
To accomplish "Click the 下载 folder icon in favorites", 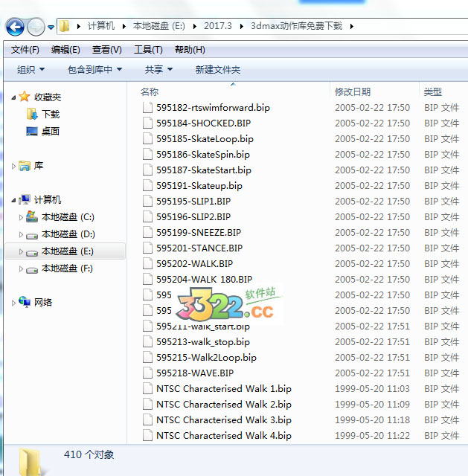I will click(x=32, y=114).
